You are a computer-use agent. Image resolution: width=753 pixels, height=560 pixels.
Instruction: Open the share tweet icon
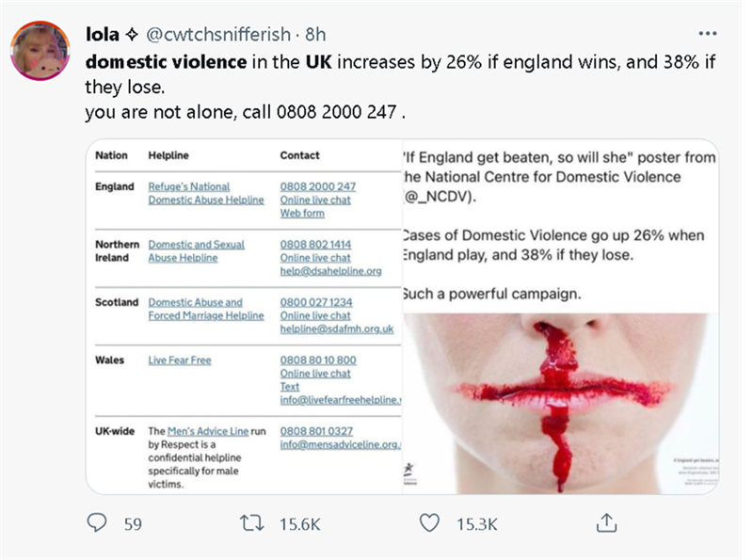[607, 523]
